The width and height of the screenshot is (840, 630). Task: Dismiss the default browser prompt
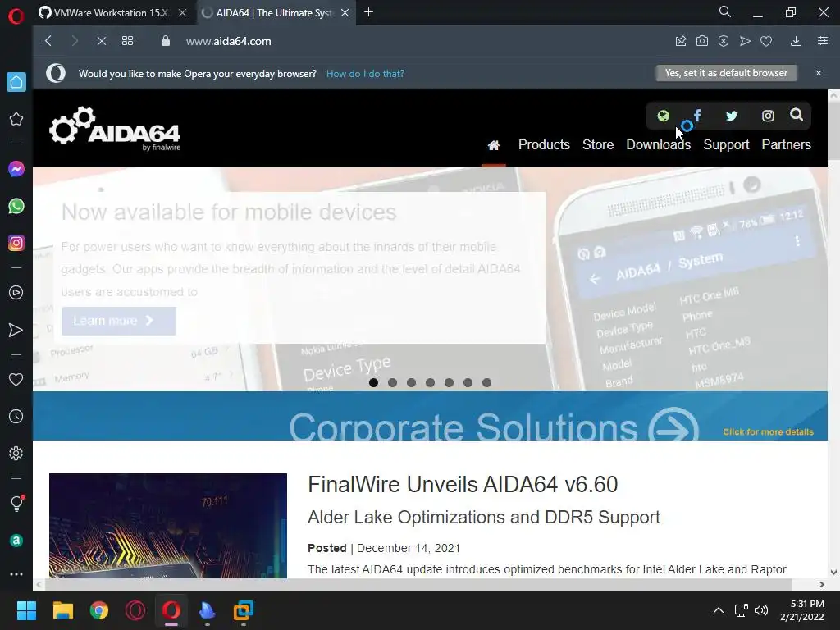(x=819, y=73)
